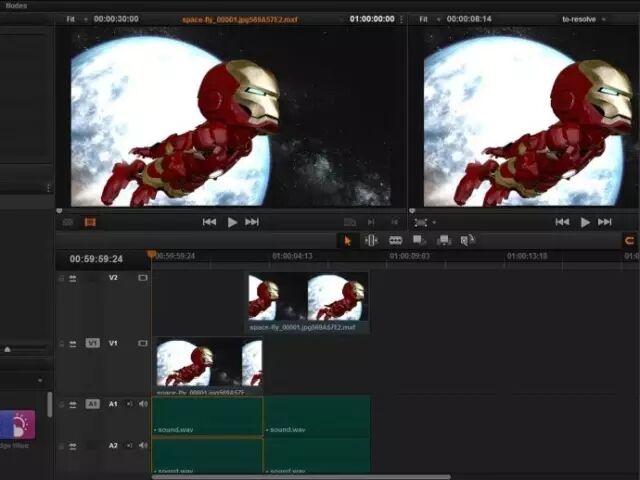Toggle the orange snapping magnet icon
This screenshot has height=480, width=640.
pyautogui.click(x=630, y=240)
